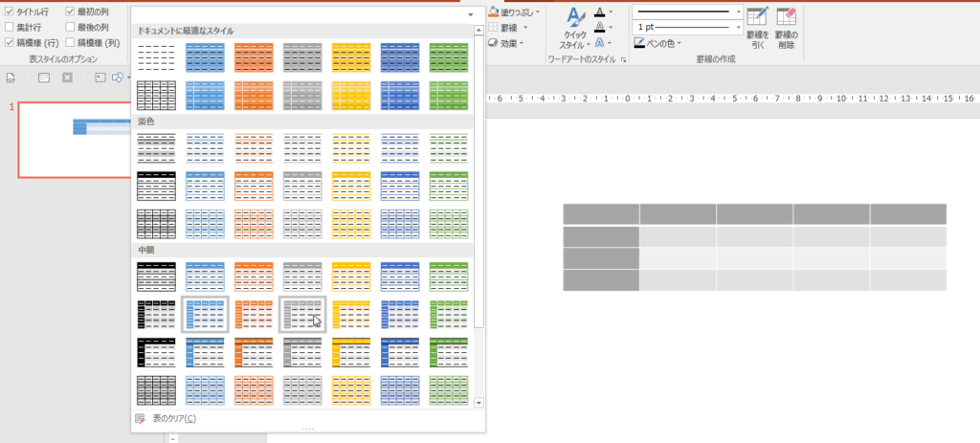The height and width of the screenshot is (443, 980).
Task: Click the glowing text effects A icon
Action: (x=601, y=43)
